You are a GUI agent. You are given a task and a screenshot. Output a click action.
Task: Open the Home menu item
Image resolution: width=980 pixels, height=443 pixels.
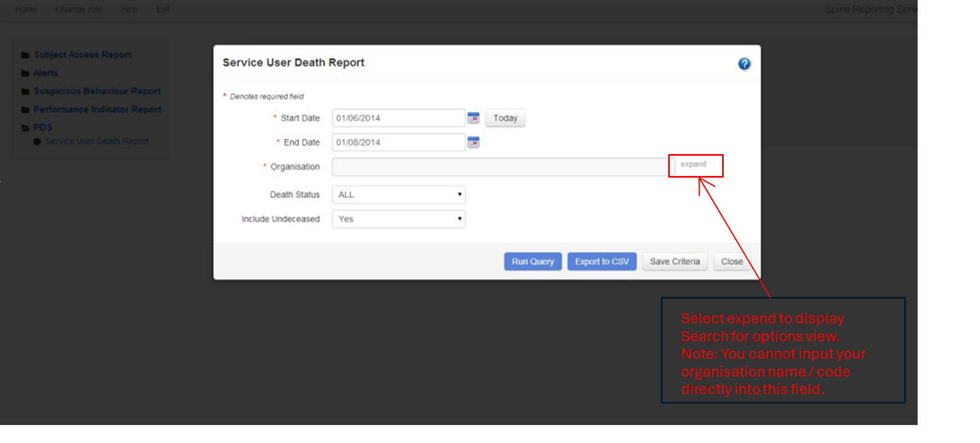tap(26, 9)
